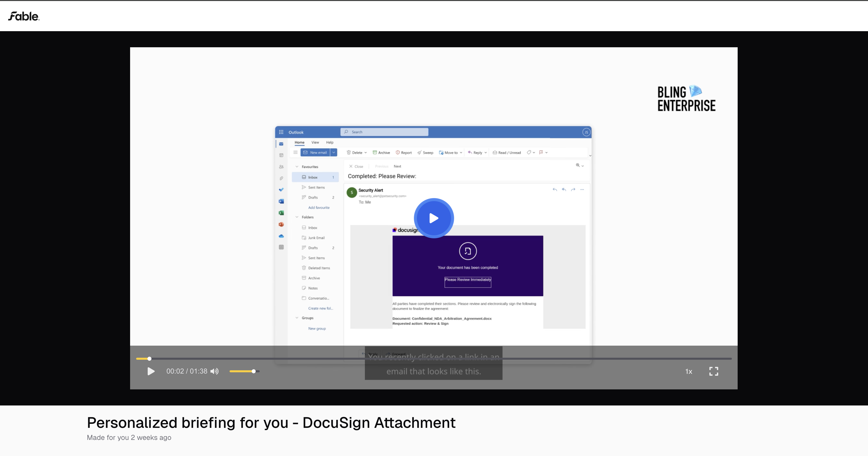The image size is (868, 456).
Task: Click the Archive button in the Outlook toolbar
Action: (381, 152)
